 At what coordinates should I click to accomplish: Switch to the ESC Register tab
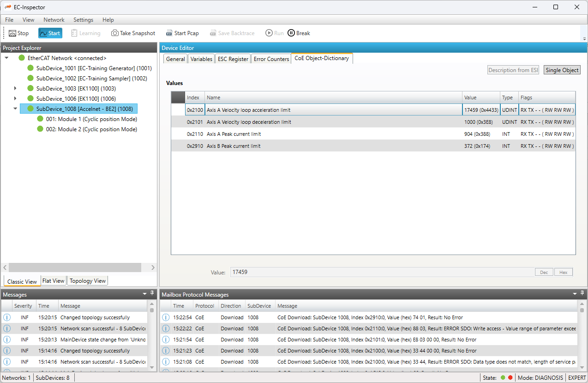233,59
